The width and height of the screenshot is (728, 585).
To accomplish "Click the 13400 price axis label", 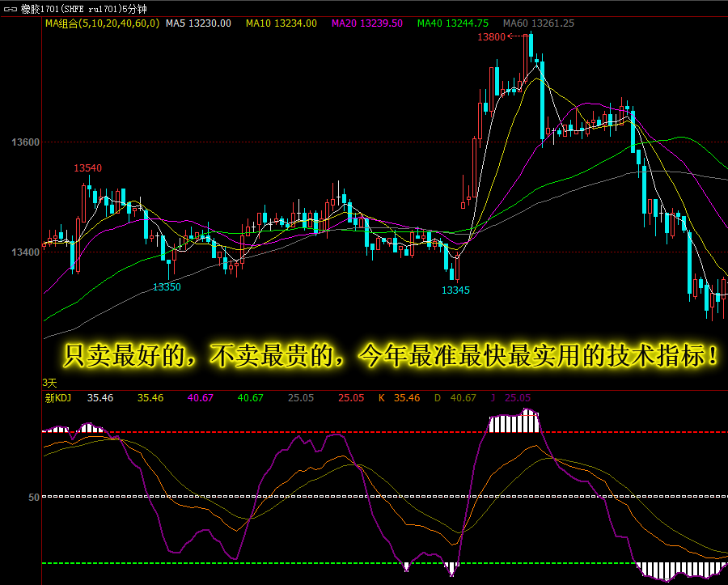I will [26, 252].
